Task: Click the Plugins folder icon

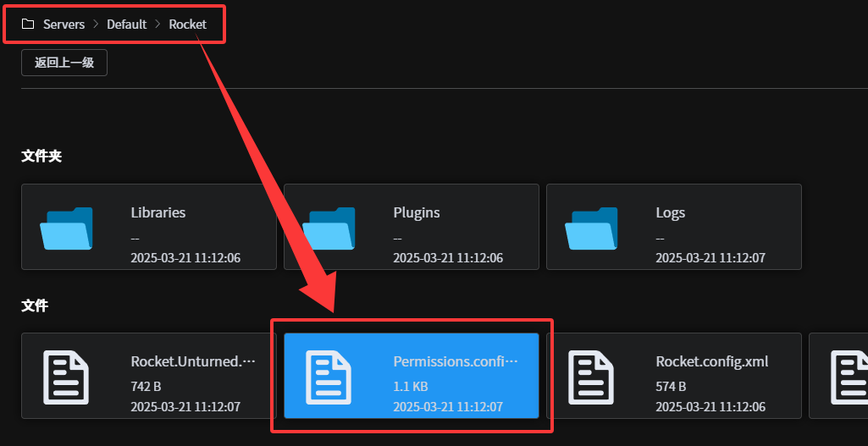Action: 329,228
